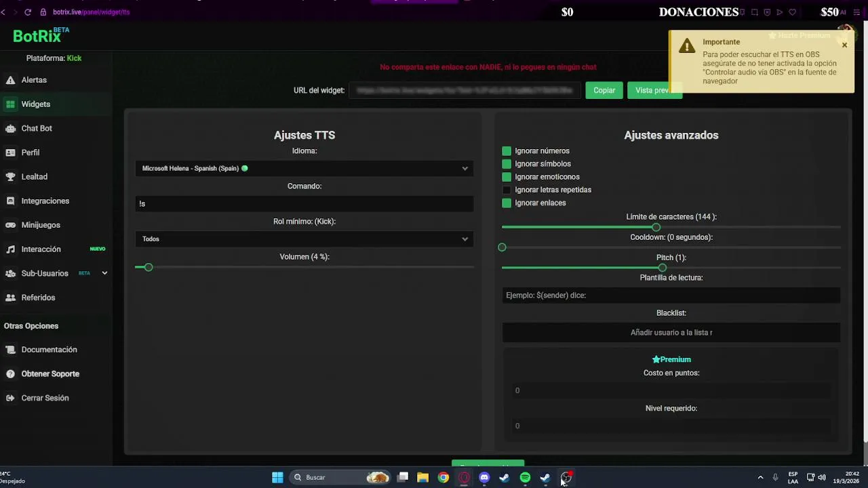Click the Lealtad trophy icon
The width and height of the screenshot is (868, 488).
click(10, 177)
